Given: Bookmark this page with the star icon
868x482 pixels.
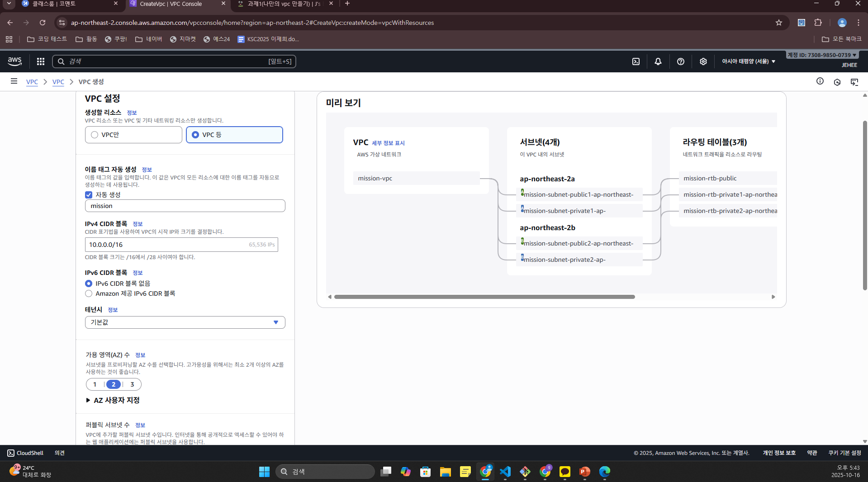Looking at the screenshot, I should point(778,23).
